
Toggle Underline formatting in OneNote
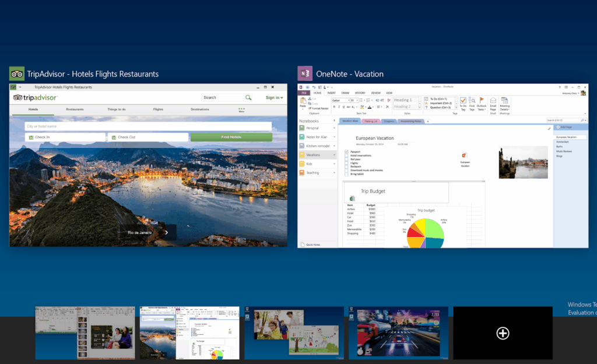pyautogui.click(x=343, y=107)
